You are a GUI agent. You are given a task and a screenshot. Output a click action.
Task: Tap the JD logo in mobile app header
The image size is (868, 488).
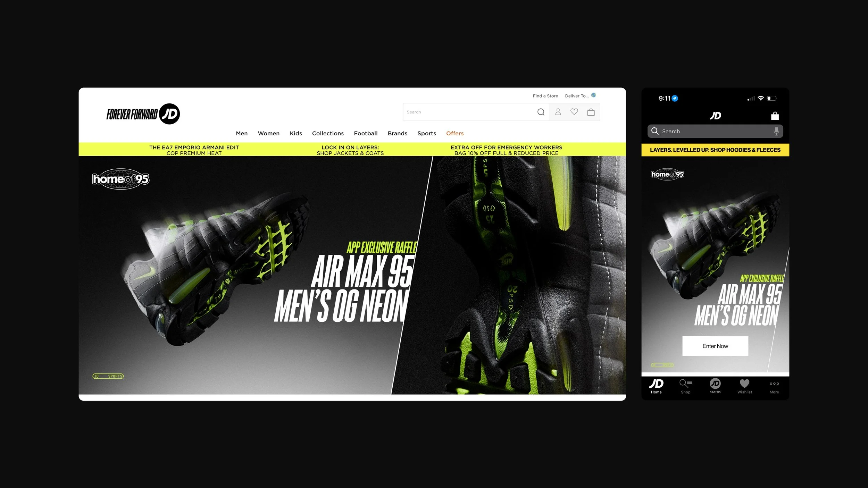715,116
